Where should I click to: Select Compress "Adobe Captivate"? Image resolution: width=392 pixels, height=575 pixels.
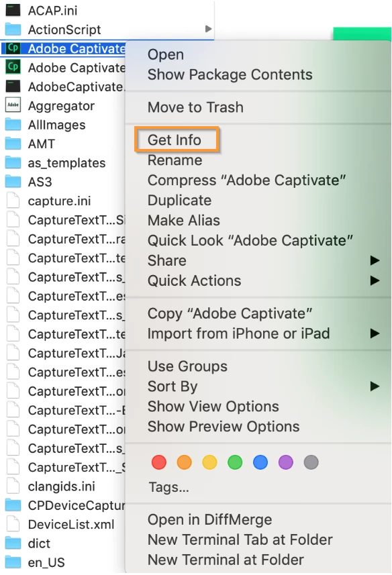(247, 180)
